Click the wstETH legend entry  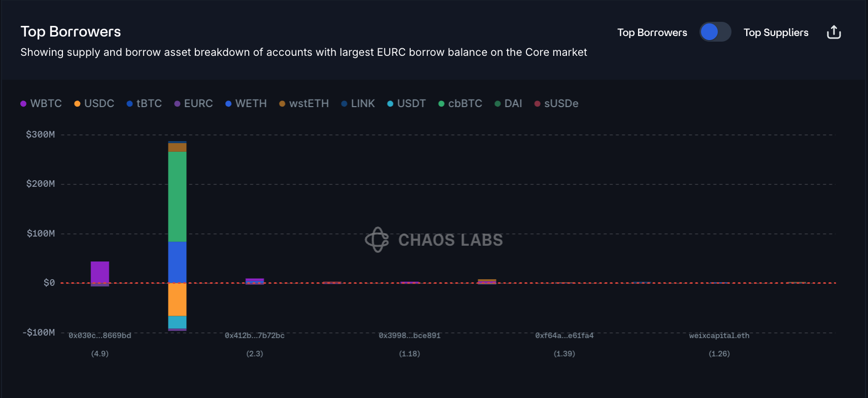click(x=304, y=104)
